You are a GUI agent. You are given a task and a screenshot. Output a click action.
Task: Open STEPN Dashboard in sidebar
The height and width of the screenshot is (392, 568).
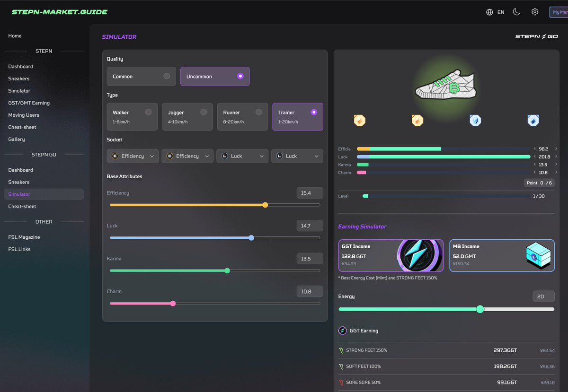coord(21,67)
